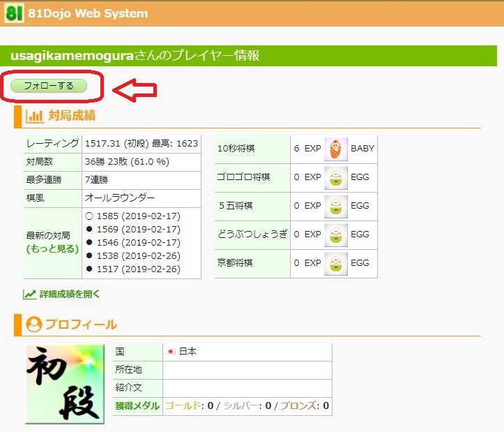
Task: Click the 36勝 23敗 (61.0 %) record
Action: coord(127,162)
